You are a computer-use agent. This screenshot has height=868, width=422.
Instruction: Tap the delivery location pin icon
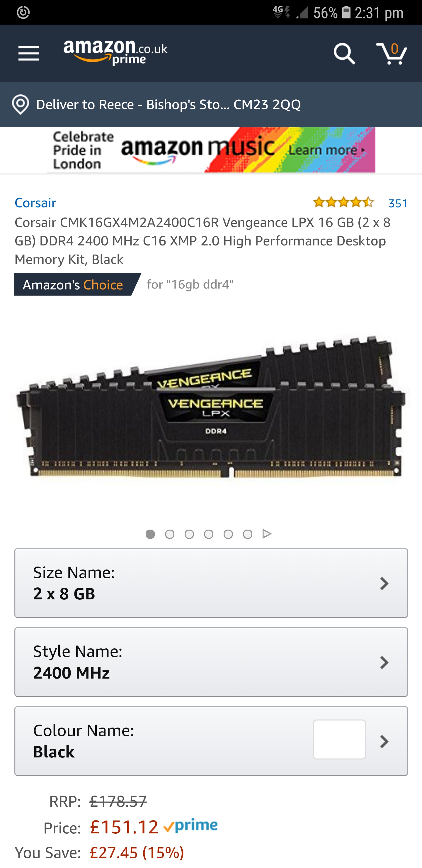click(20, 104)
